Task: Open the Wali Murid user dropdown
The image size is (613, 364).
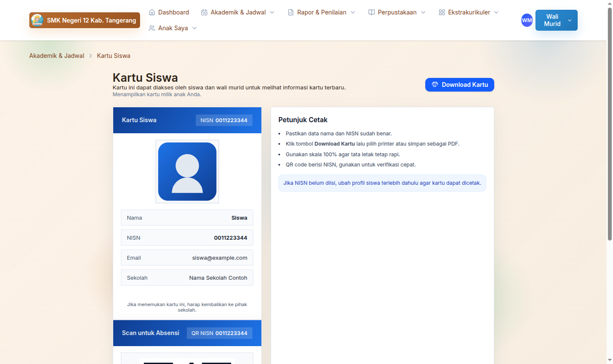Action: pos(556,20)
